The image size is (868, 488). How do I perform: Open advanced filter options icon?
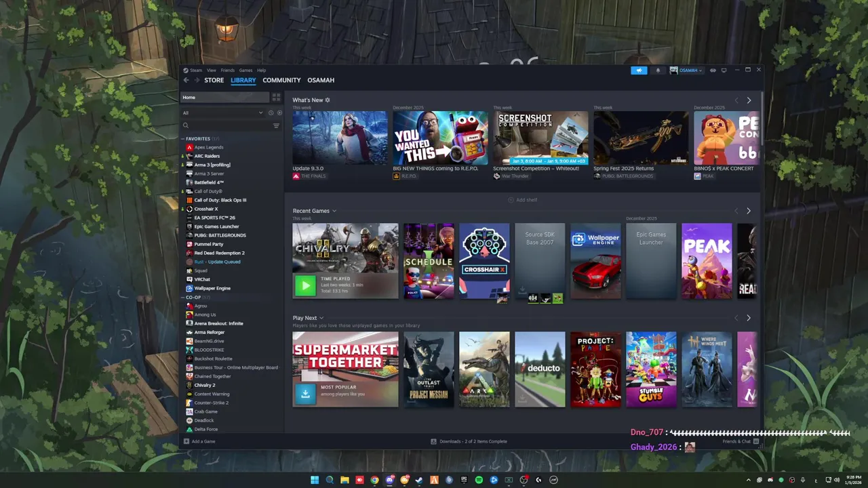(x=276, y=125)
